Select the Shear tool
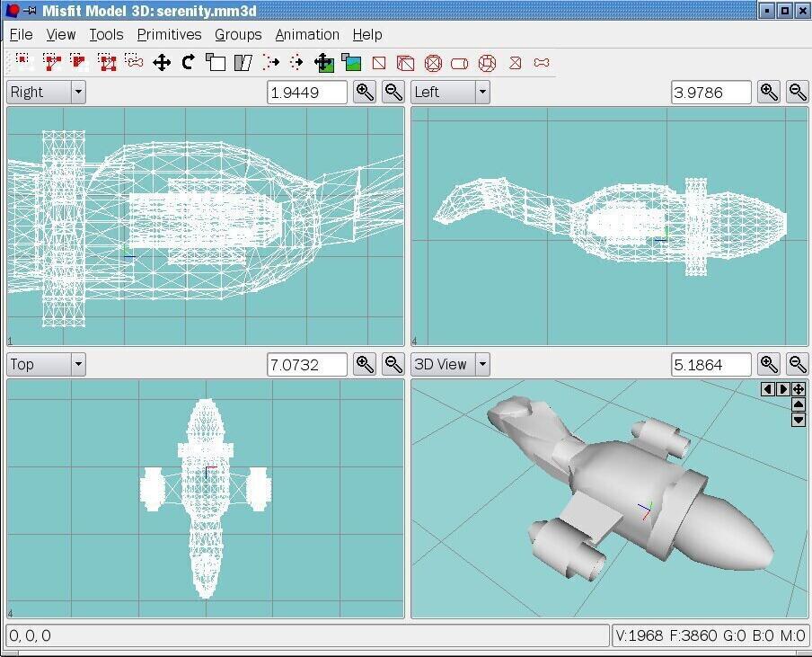This screenshot has width=812, height=657. tap(243, 62)
